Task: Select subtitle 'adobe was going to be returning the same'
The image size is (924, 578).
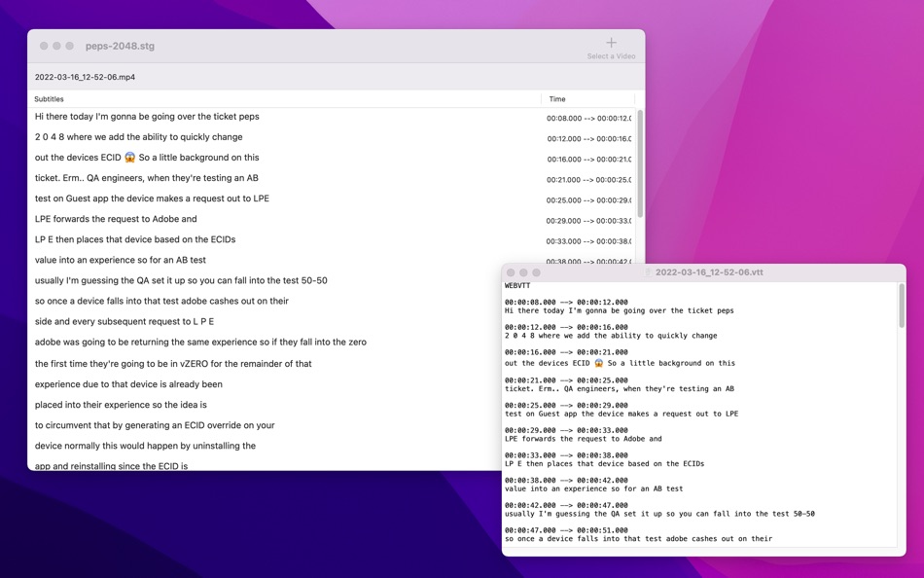Action: point(200,343)
